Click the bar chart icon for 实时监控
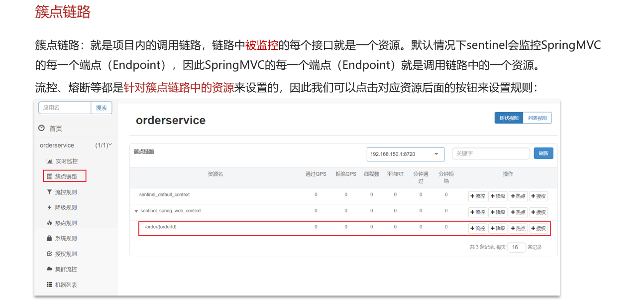 point(50,161)
